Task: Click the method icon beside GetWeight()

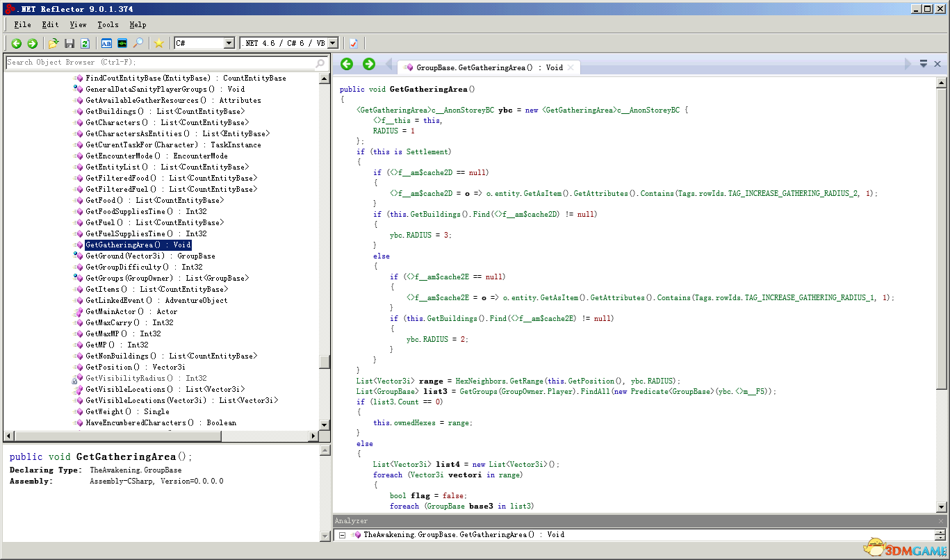Action: [79, 411]
